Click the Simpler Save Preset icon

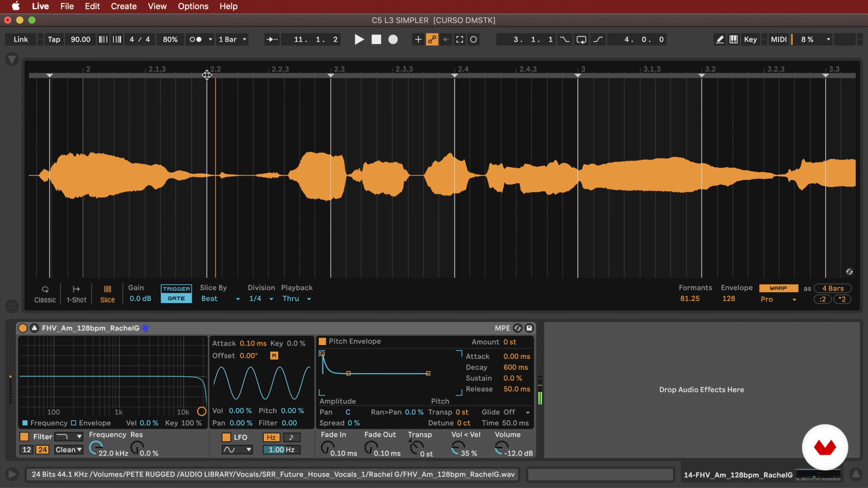[529, 328]
